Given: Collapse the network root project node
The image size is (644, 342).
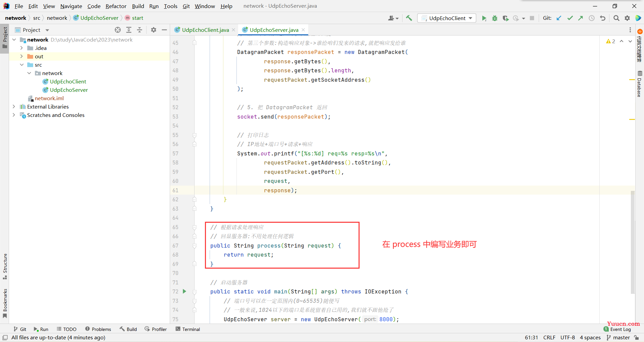Looking at the screenshot, I should [x=14, y=40].
